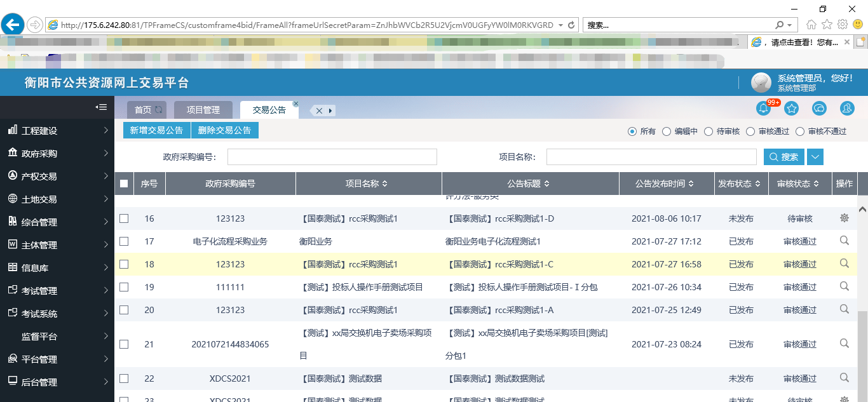Click the table scrollbar up arrow

tap(862, 208)
